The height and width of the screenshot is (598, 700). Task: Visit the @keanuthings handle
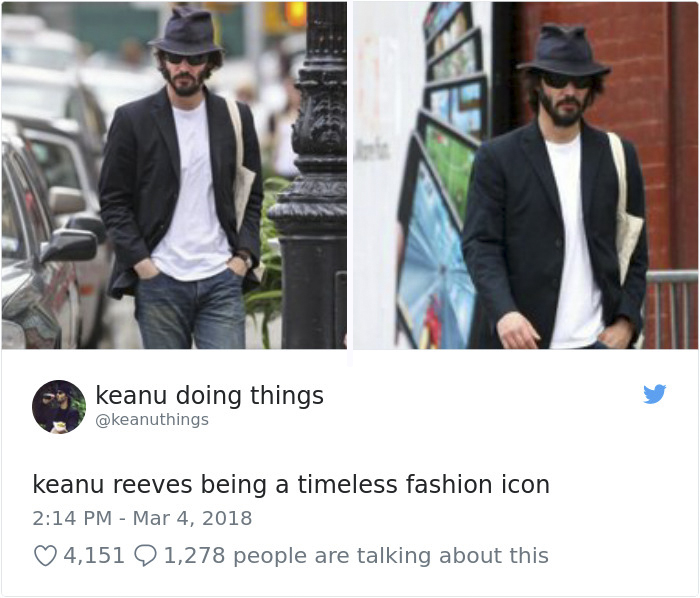coord(152,419)
